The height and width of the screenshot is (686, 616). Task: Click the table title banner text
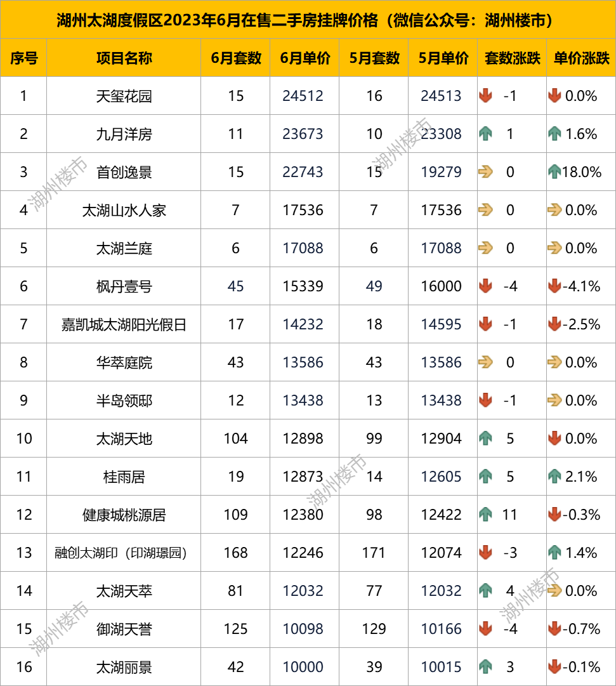pyautogui.click(x=305, y=20)
